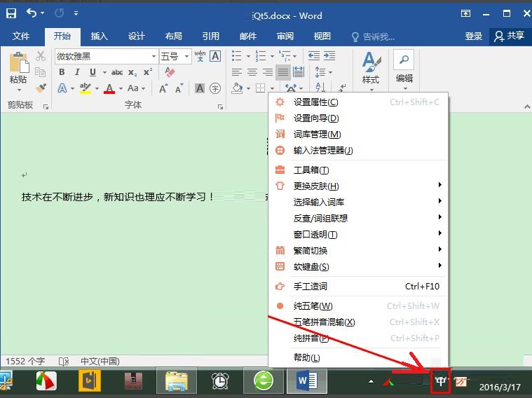Apply distributed alignment icon
This screenshot has height=398, width=532.
pos(298,72)
